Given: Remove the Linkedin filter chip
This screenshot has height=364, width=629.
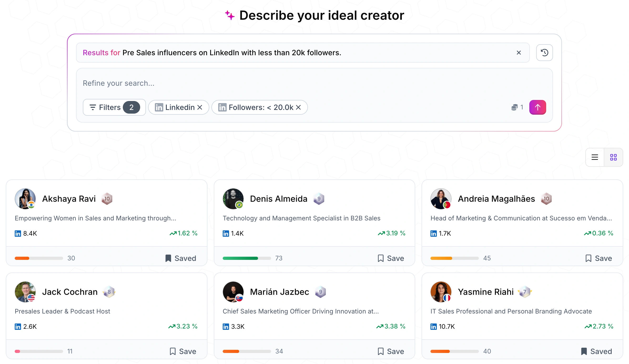Looking at the screenshot, I should click(x=200, y=107).
